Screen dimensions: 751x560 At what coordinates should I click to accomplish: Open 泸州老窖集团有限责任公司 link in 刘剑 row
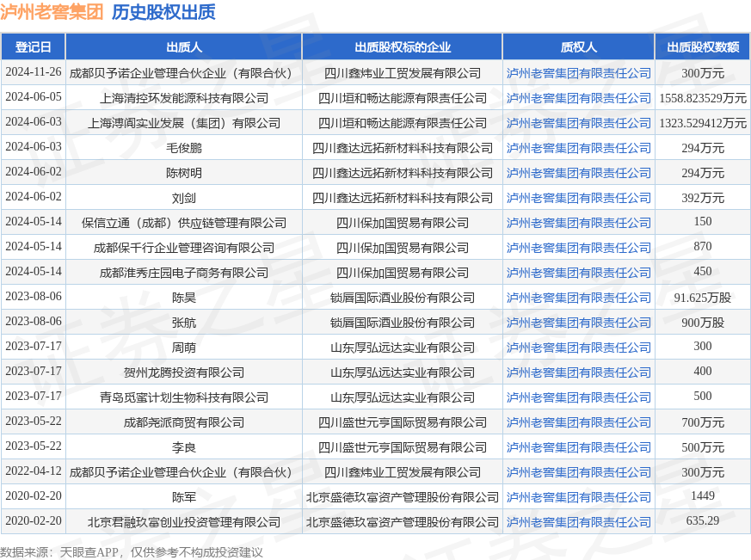579,198
